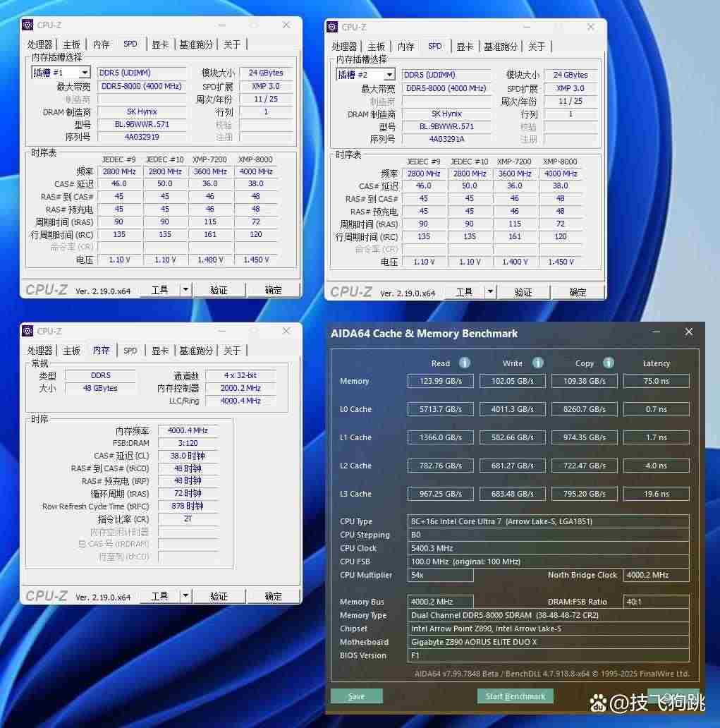Open 关于 tab in slot #1 window
720x728 pixels.
tap(232, 44)
